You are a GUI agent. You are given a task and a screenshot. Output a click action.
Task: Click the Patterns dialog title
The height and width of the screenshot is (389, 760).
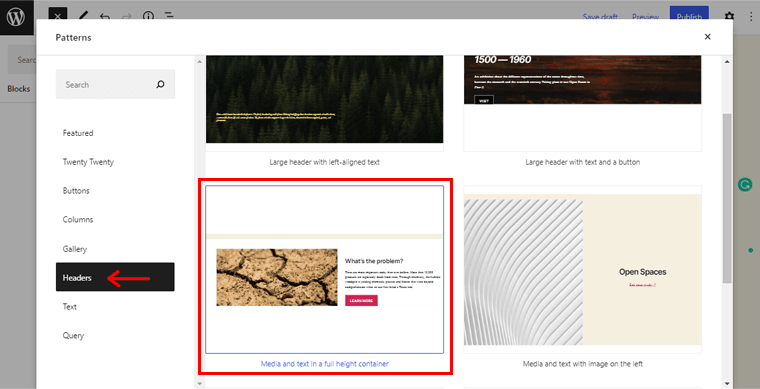(x=73, y=37)
